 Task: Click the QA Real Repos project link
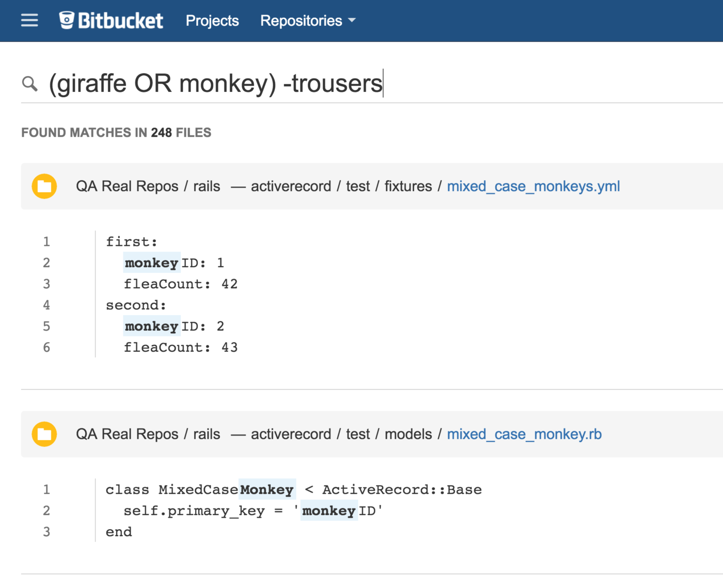tap(127, 186)
